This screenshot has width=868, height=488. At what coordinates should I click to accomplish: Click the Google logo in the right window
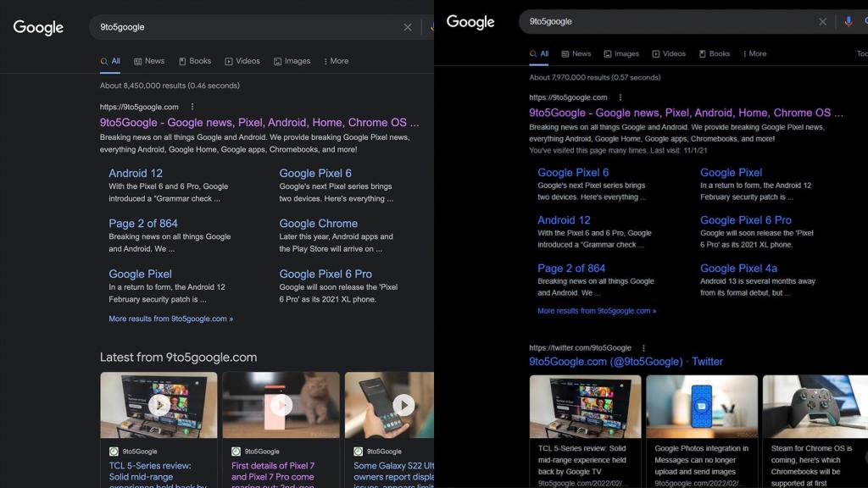point(470,21)
